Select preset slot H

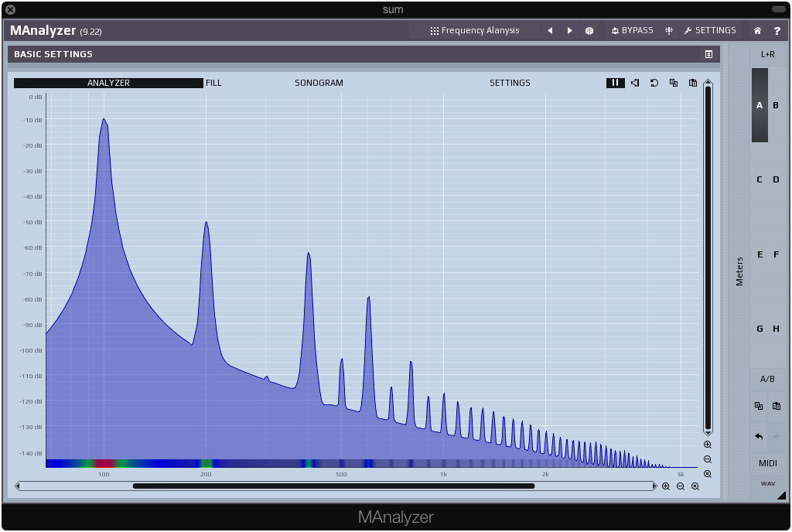tap(776, 329)
